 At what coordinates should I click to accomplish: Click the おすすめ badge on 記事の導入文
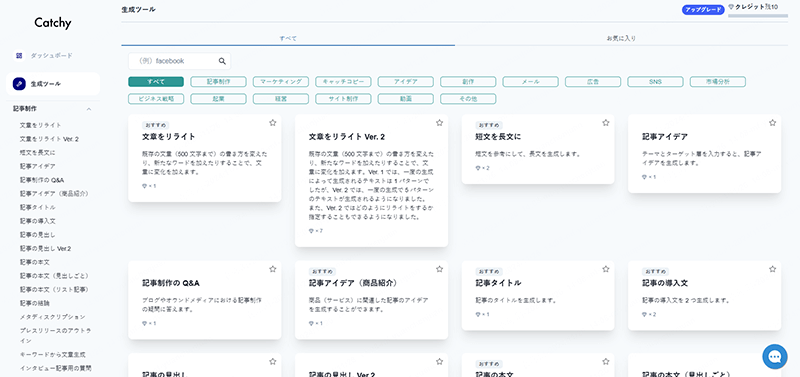[655, 271]
